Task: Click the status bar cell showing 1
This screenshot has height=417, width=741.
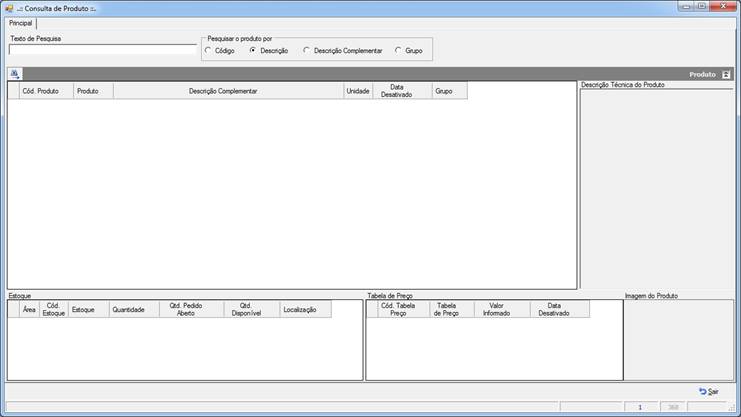Action: (x=640, y=407)
